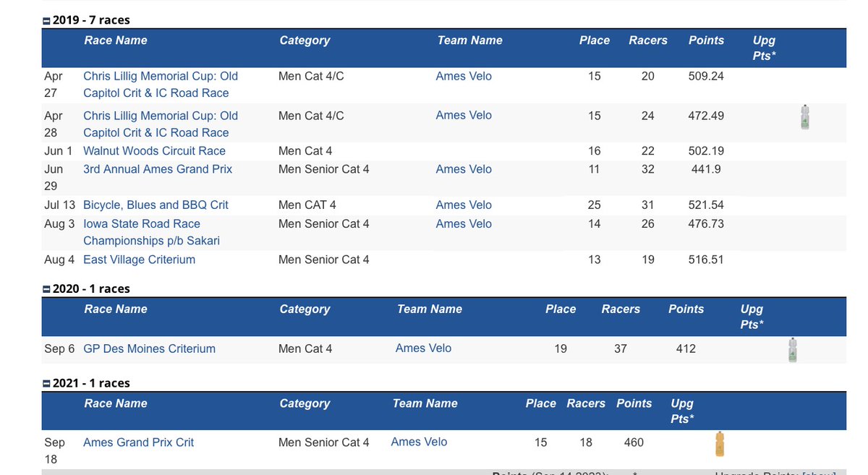Collapse the 2021 - 1 races section

point(46,384)
